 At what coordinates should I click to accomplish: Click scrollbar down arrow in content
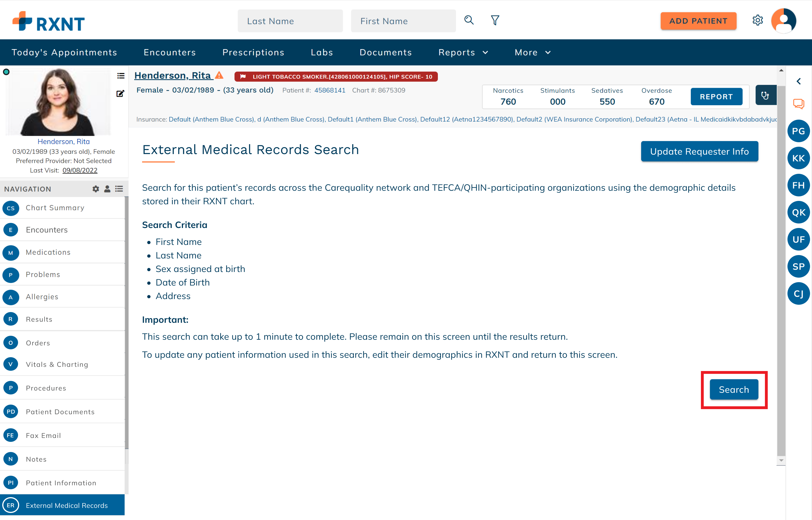pyautogui.click(x=781, y=460)
